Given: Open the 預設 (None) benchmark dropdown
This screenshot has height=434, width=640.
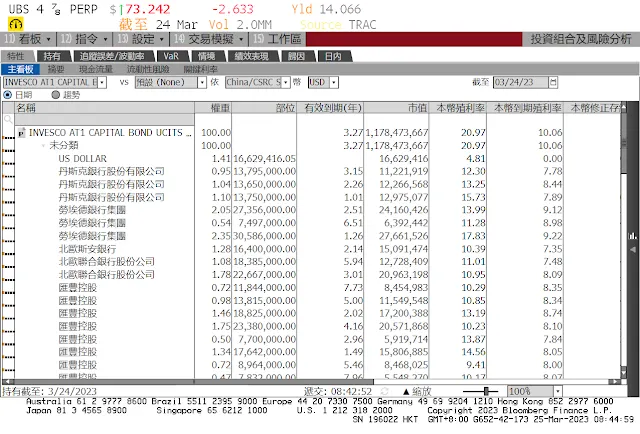Looking at the screenshot, I should point(202,82).
